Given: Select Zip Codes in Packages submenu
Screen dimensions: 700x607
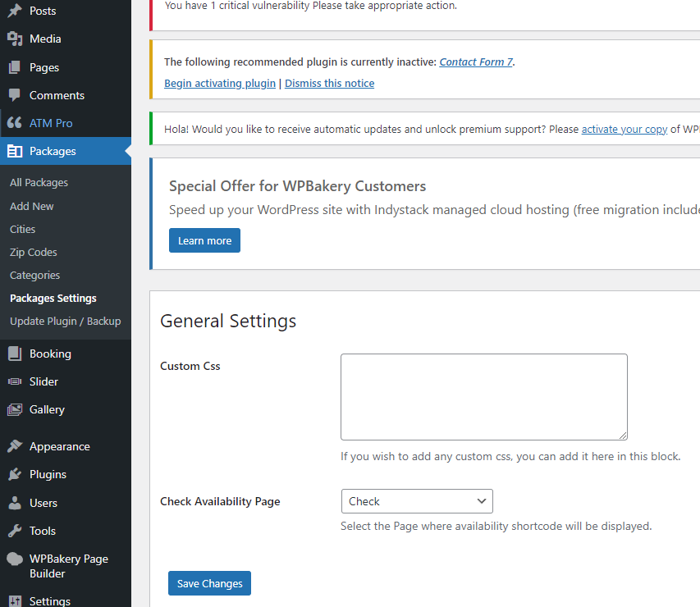Looking at the screenshot, I should (x=34, y=252).
